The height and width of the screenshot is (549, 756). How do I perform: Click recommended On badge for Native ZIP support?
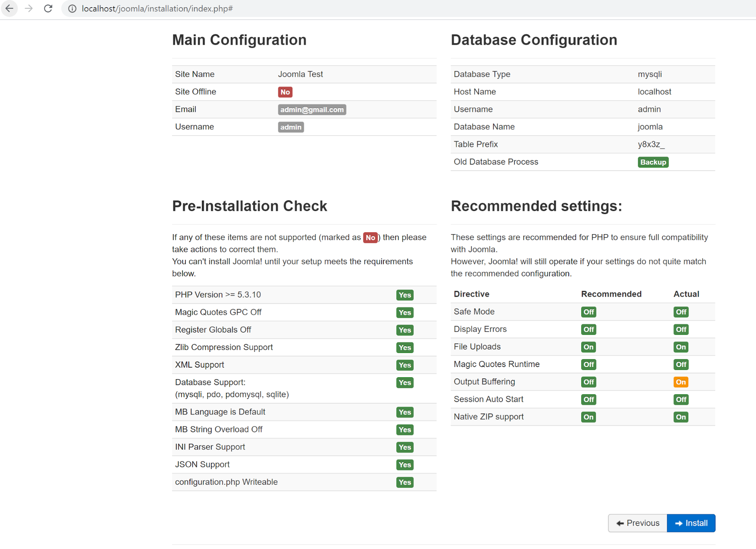click(x=588, y=417)
